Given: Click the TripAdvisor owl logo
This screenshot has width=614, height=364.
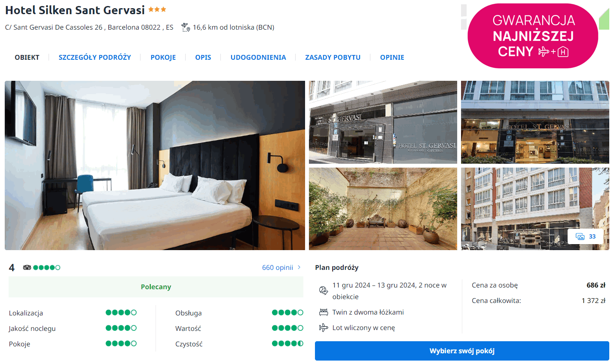Looking at the screenshot, I should coord(27,267).
